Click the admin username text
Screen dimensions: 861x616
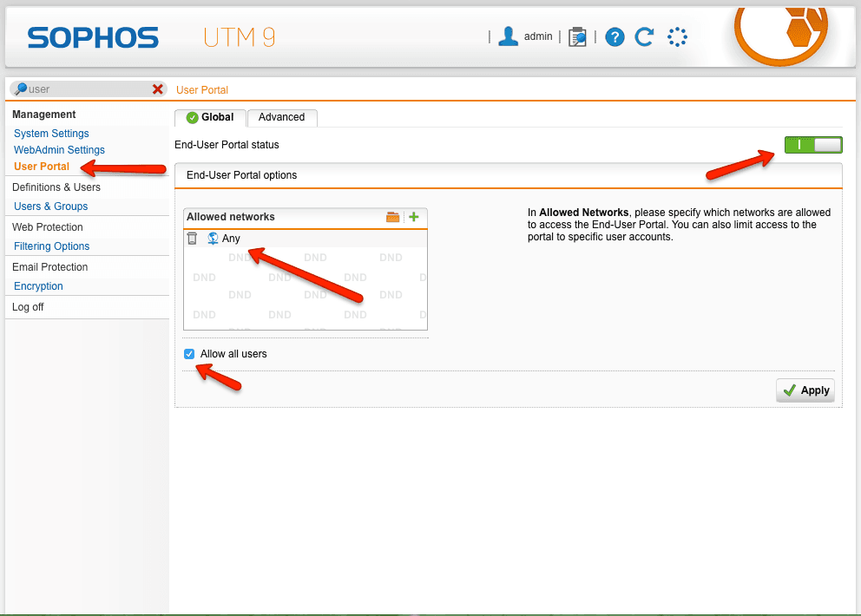point(538,36)
